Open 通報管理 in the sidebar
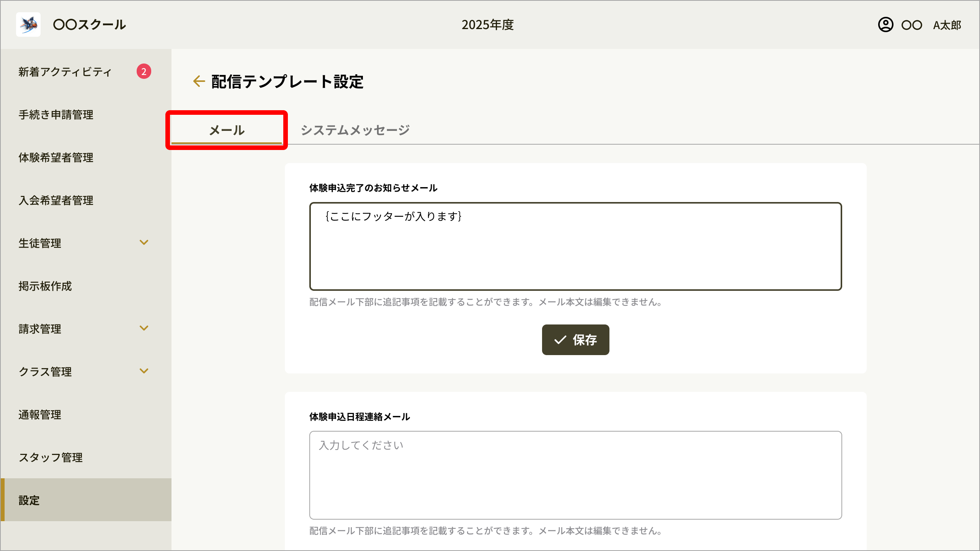This screenshot has height=551, width=980. click(86, 414)
